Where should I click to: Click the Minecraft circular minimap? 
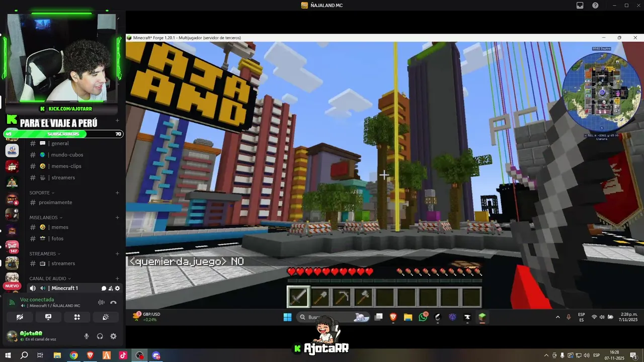coord(602,92)
